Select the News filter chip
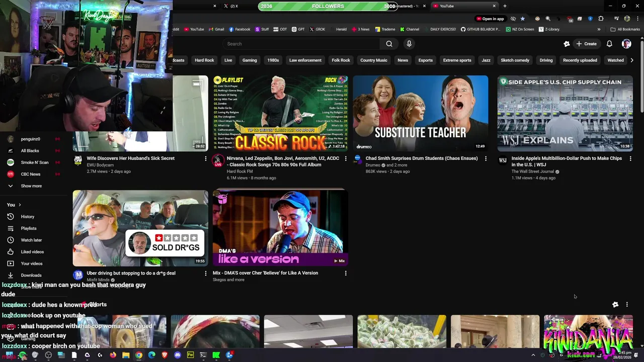This screenshot has height=362, width=644. point(403,60)
